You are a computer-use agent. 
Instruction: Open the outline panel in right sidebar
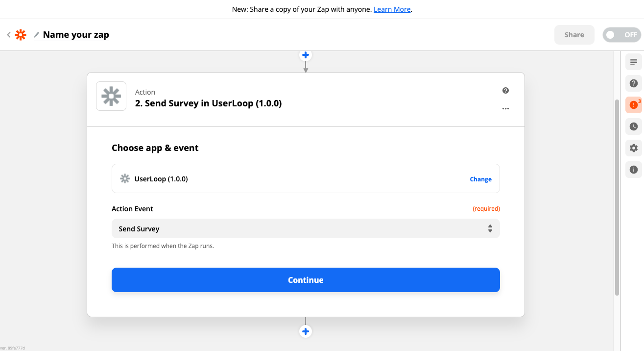(634, 62)
